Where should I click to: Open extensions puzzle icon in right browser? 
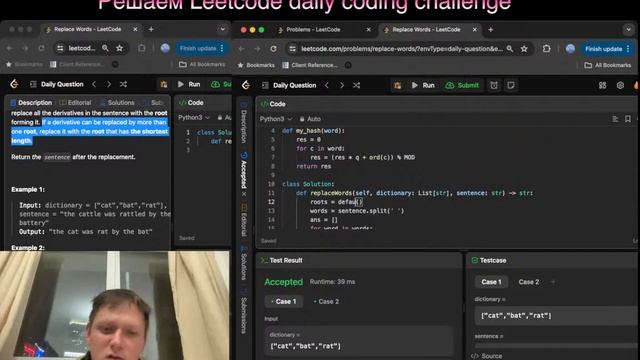pos(547,49)
